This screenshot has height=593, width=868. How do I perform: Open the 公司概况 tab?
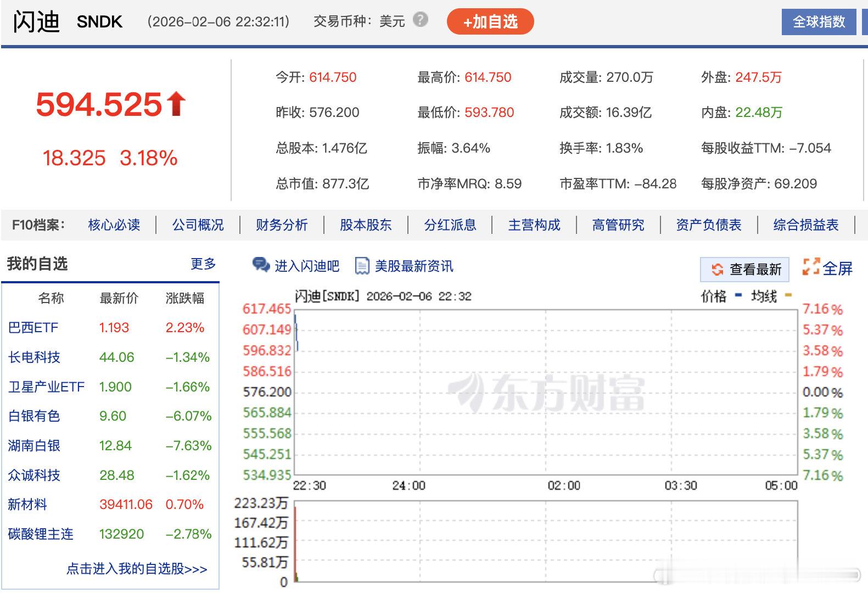click(x=198, y=225)
